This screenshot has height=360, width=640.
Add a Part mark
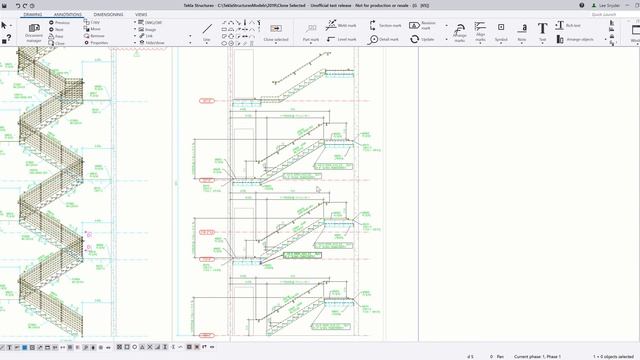pos(311,32)
